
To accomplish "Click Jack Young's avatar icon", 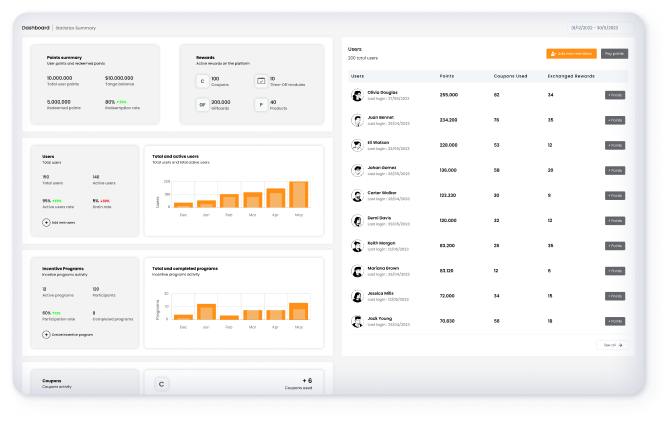I will click(356, 321).
